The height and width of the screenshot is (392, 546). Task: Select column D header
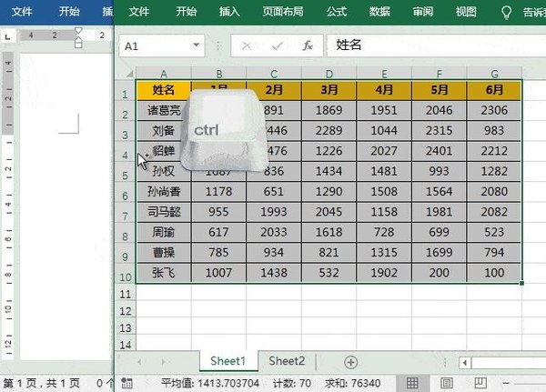point(329,74)
